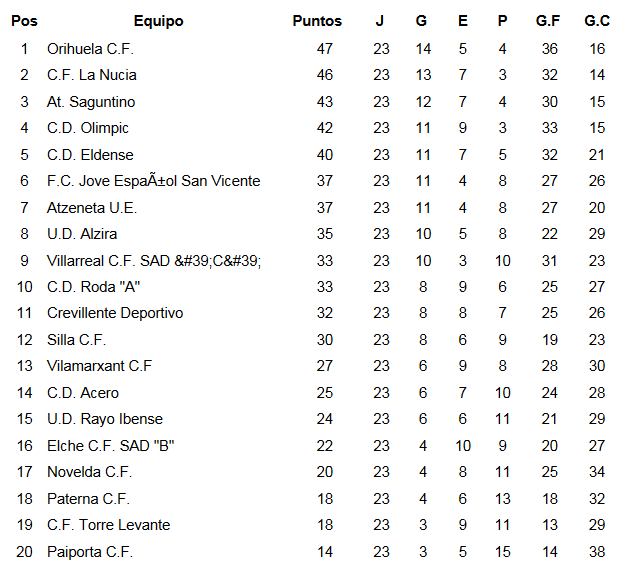Image resolution: width=629 pixels, height=574 pixels.
Task: Select U.D. Rayo Ibense team name
Action: [x=105, y=419]
